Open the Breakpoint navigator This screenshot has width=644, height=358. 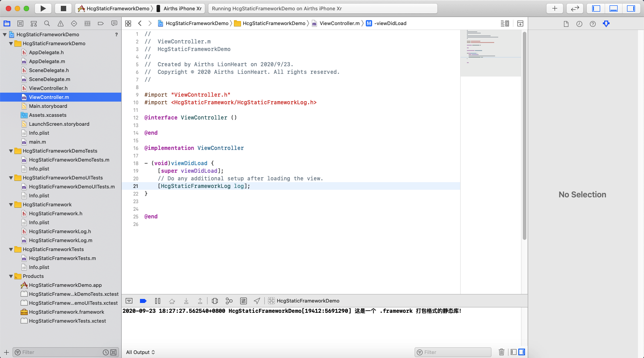point(100,23)
